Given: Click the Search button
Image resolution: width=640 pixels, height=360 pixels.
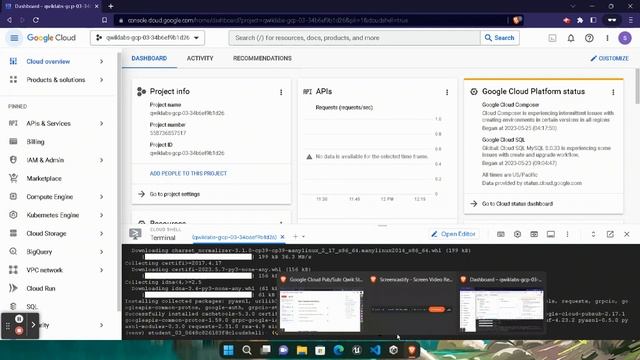Looking at the screenshot, I should (500, 38).
